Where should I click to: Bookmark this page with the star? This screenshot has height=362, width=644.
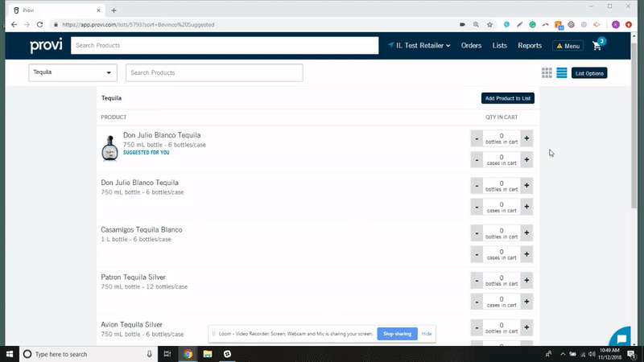tap(489, 25)
